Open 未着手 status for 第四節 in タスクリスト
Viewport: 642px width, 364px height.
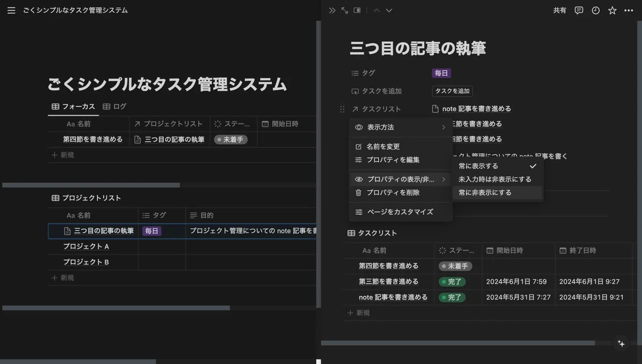coord(455,266)
